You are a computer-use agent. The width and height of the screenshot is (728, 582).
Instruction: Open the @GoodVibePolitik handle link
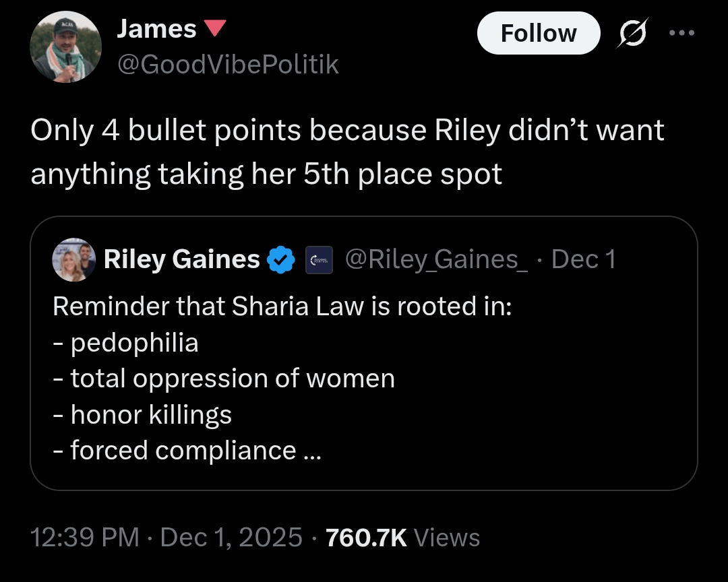point(228,64)
